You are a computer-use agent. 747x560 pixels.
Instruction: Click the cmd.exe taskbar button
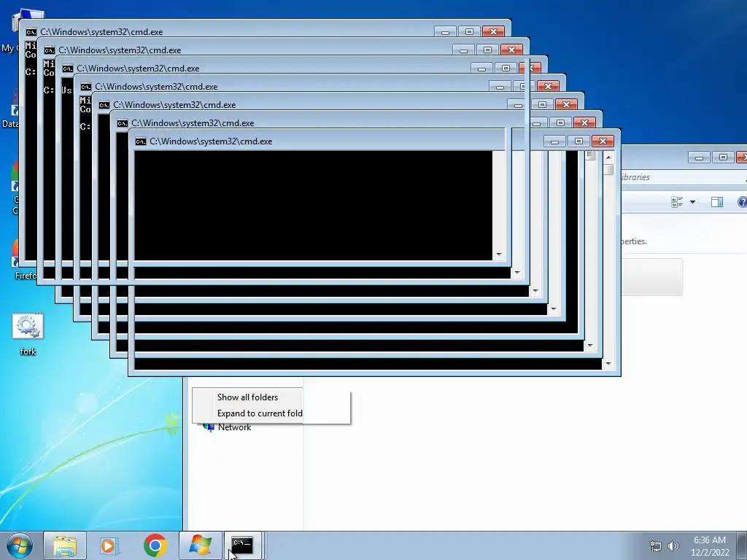point(242,545)
